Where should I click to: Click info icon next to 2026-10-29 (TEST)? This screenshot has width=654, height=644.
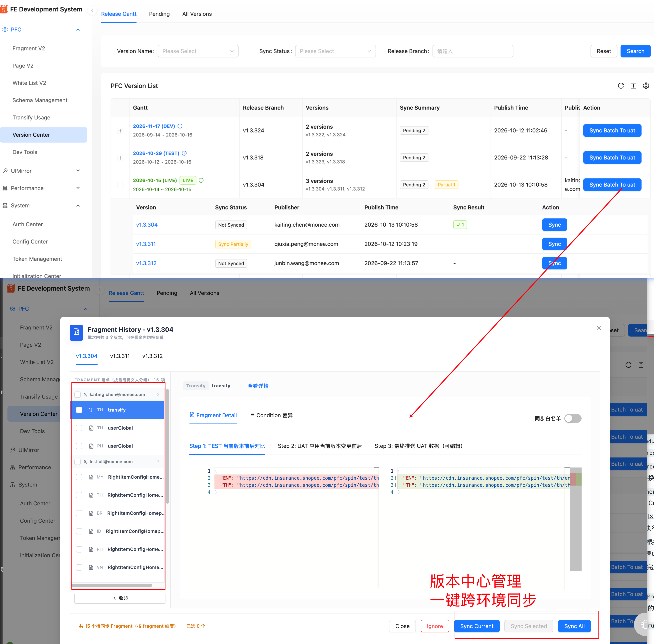coord(184,153)
